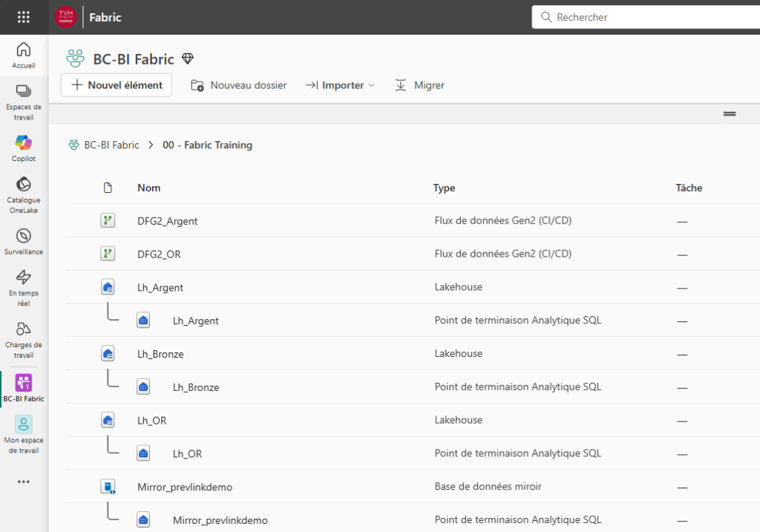Click the Nouvel élément button
Viewport: 760px width, 532px height.
[x=117, y=85]
